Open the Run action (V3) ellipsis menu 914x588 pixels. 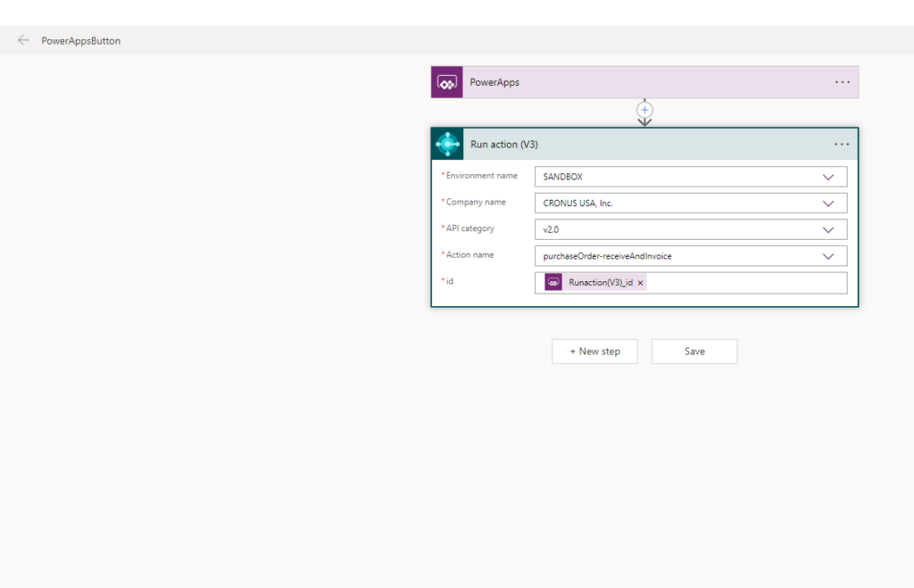coord(842,145)
